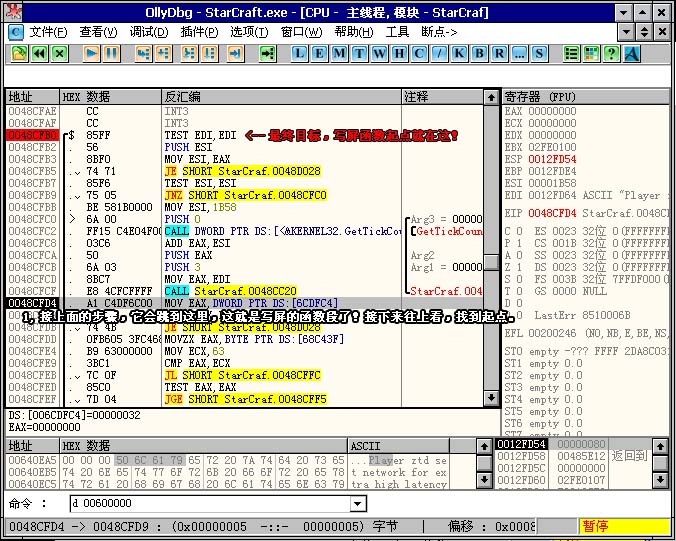Click disassembly scrollbar up arrow

[x=491, y=97]
